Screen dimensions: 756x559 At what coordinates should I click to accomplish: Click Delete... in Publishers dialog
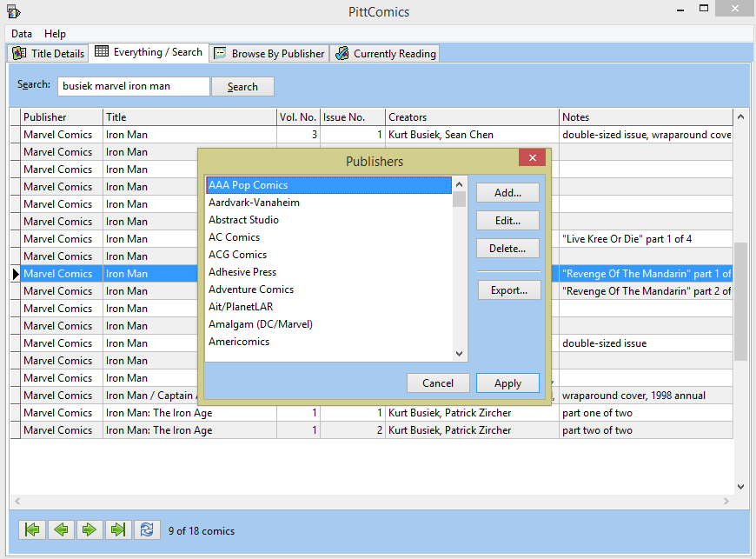click(x=507, y=249)
